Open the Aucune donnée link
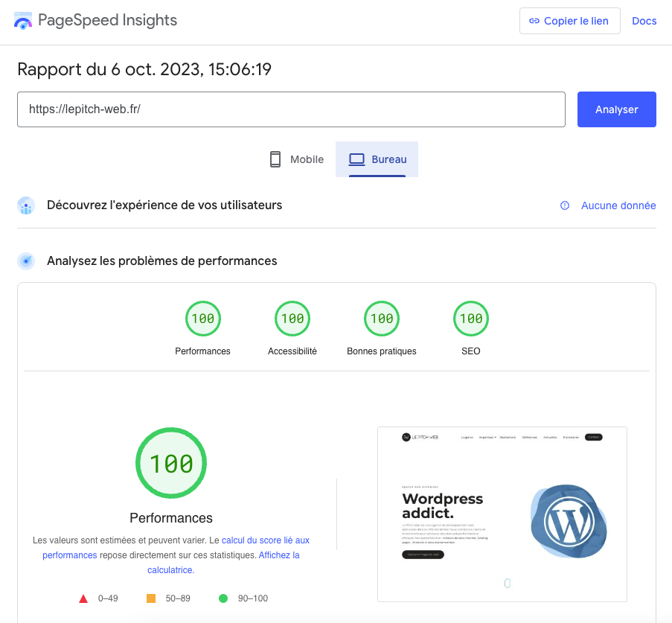 coord(618,205)
